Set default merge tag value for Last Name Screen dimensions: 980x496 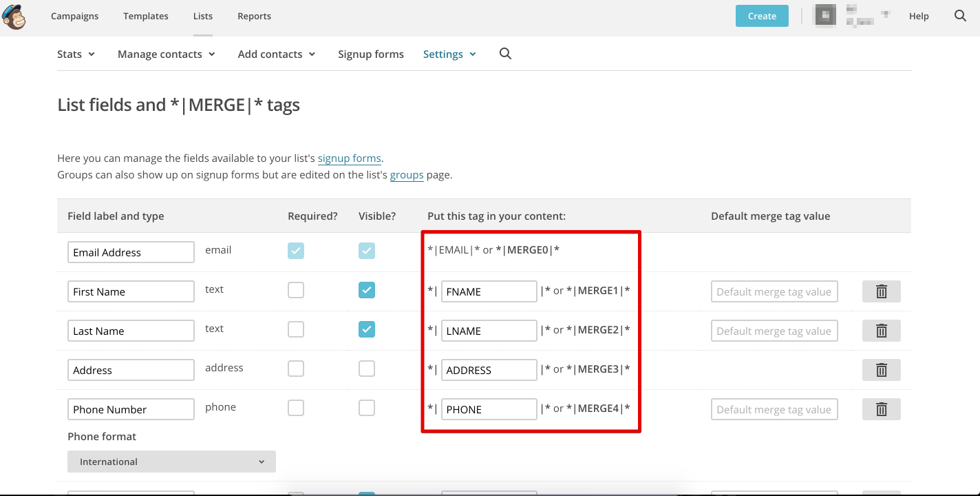tap(774, 331)
